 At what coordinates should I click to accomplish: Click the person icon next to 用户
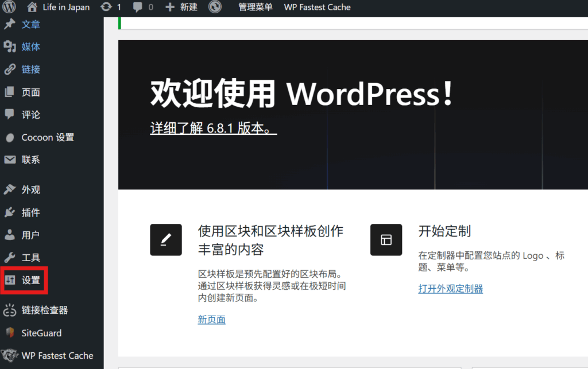[x=10, y=235]
